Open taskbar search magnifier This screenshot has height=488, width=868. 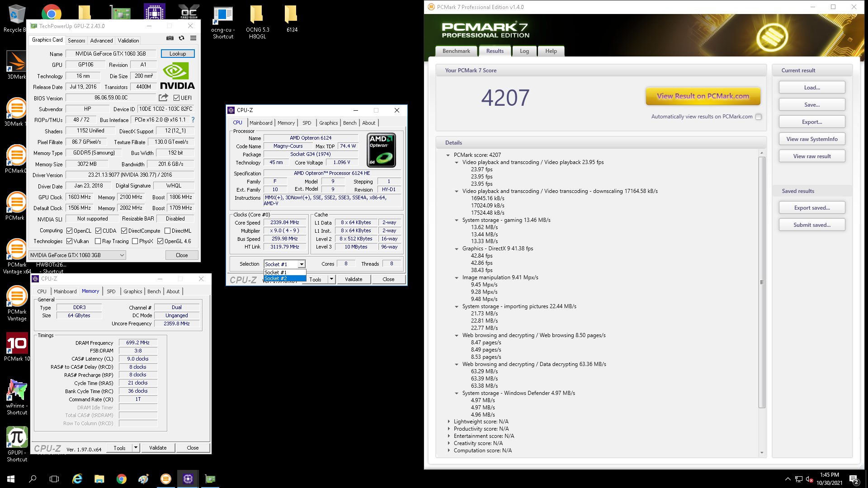33,479
